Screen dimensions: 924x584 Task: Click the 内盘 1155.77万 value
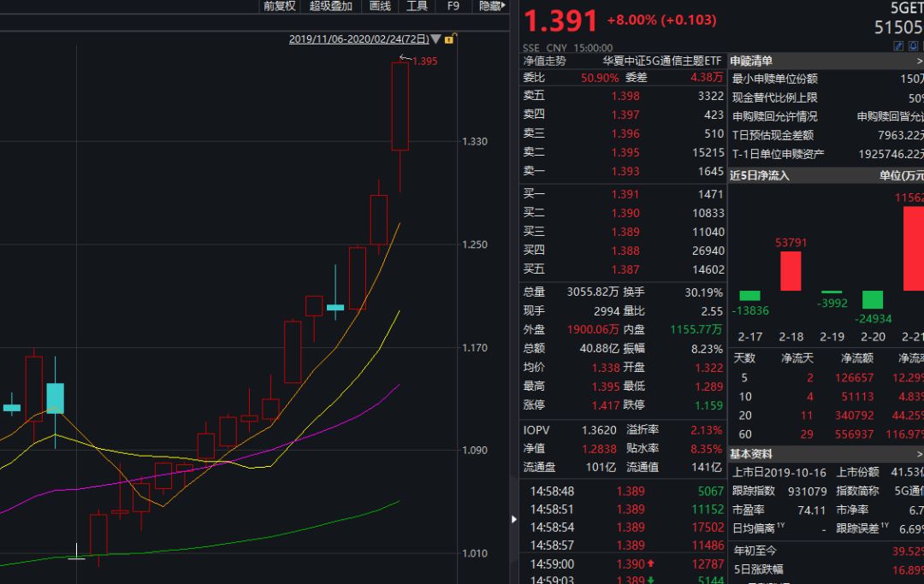tap(696, 330)
